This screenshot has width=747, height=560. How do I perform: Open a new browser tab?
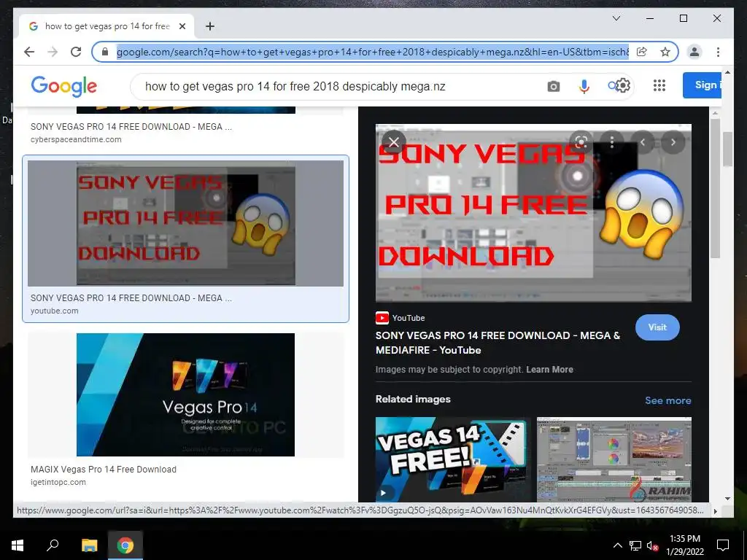click(x=210, y=26)
